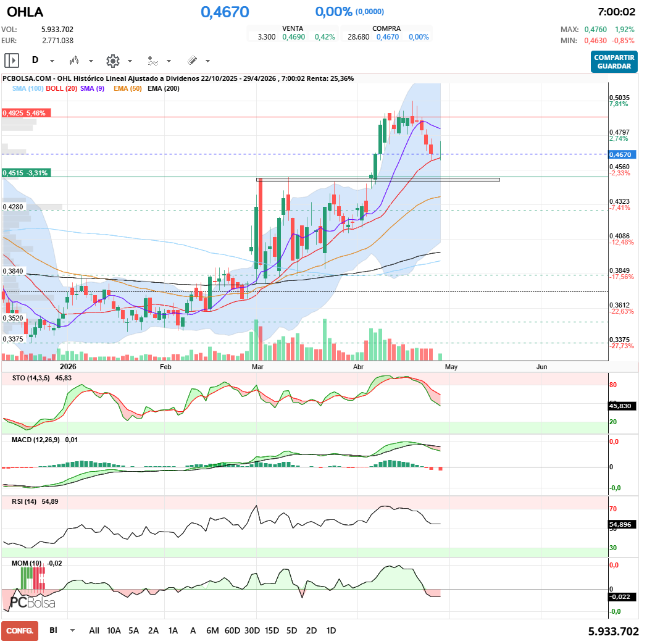
Task: Select the 0,4925 red resistance price label
Action: (x=27, y=113)
